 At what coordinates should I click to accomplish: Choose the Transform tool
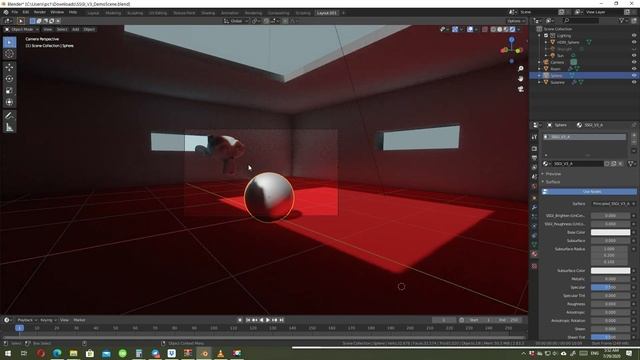[x=9, y=102]
